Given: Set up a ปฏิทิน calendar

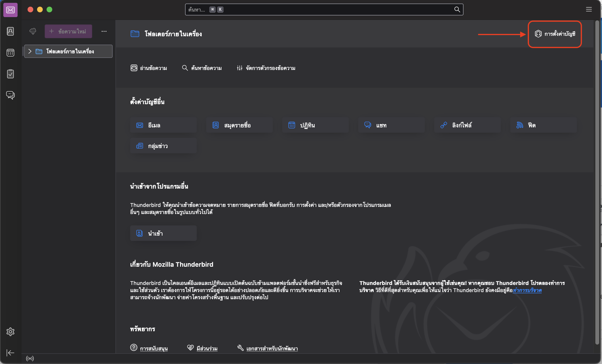Looking at the screenshot, I should pyautogui.click(x=315, y=125).
